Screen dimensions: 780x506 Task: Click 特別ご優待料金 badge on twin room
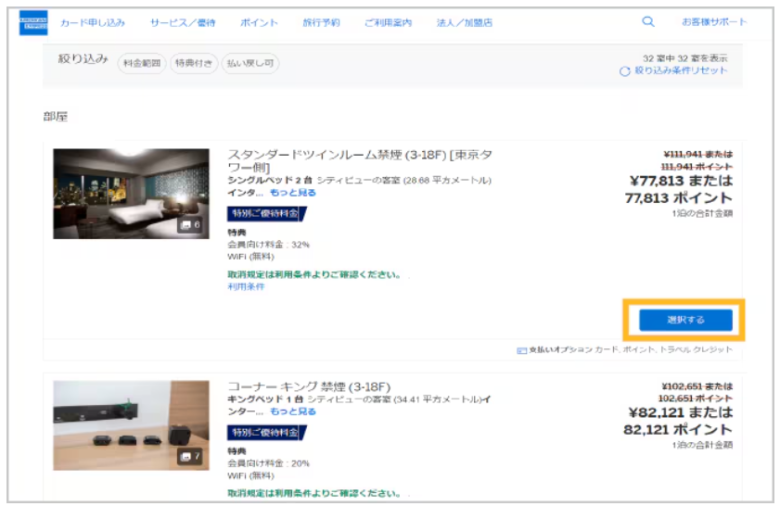point(266,214)
